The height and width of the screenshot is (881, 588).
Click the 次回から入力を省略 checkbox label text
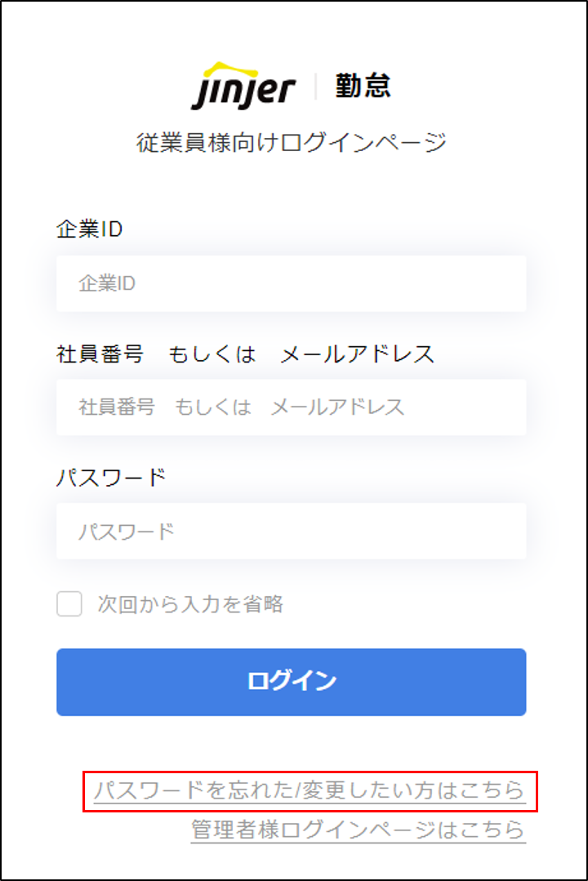point(190,605)
